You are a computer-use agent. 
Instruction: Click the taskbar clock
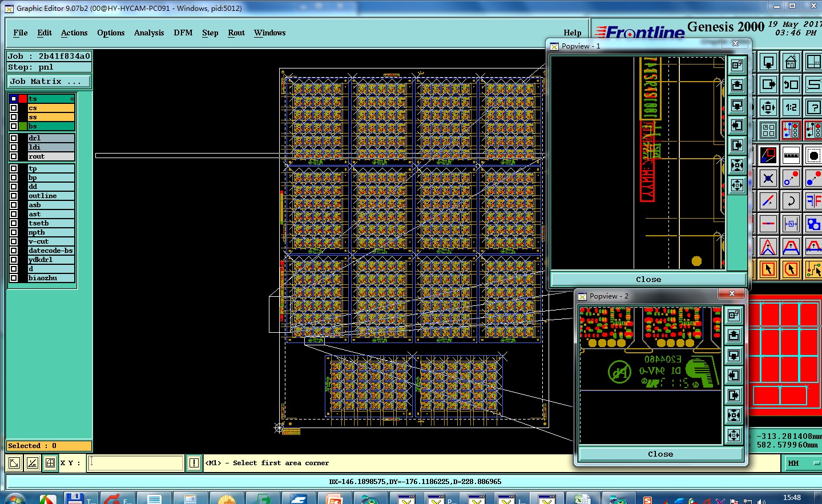tap(792, 498)
